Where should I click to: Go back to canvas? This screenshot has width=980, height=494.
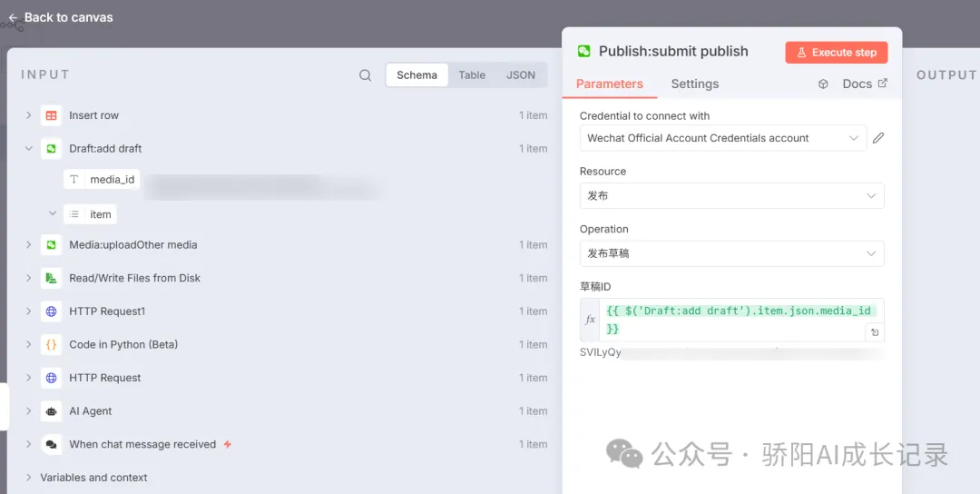pos(60,17)
